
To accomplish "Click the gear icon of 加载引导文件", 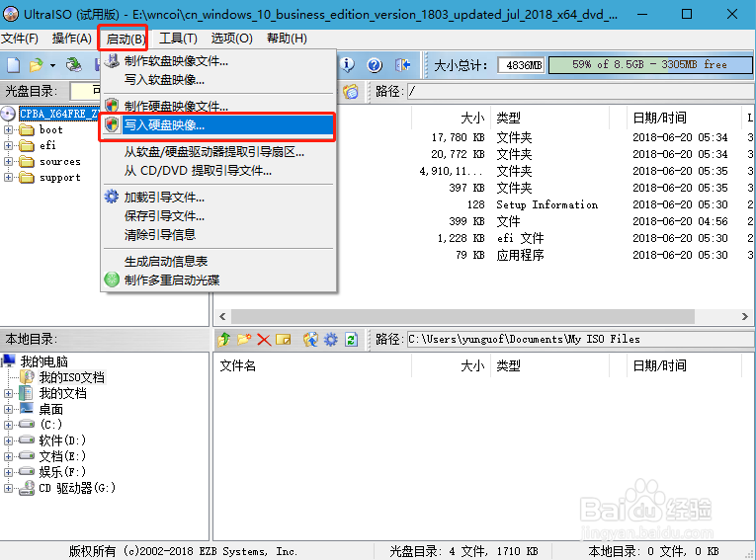I will point(112,197).
